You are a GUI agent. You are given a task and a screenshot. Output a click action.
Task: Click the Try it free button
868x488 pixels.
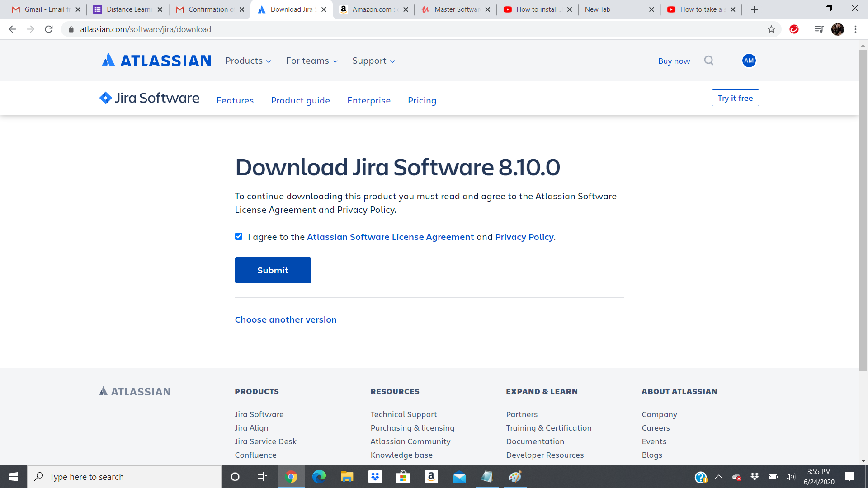point(735,98)
